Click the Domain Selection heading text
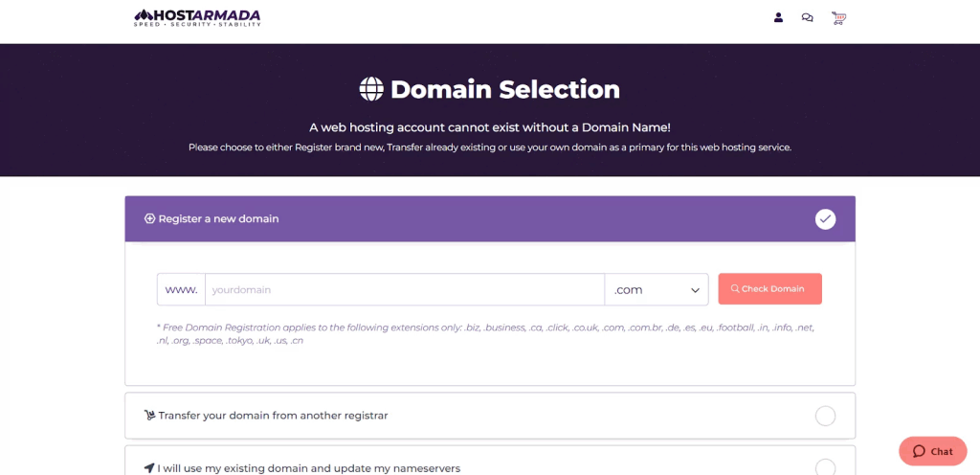The width and height of the screenshot is (980, 475). coord(504,89)
